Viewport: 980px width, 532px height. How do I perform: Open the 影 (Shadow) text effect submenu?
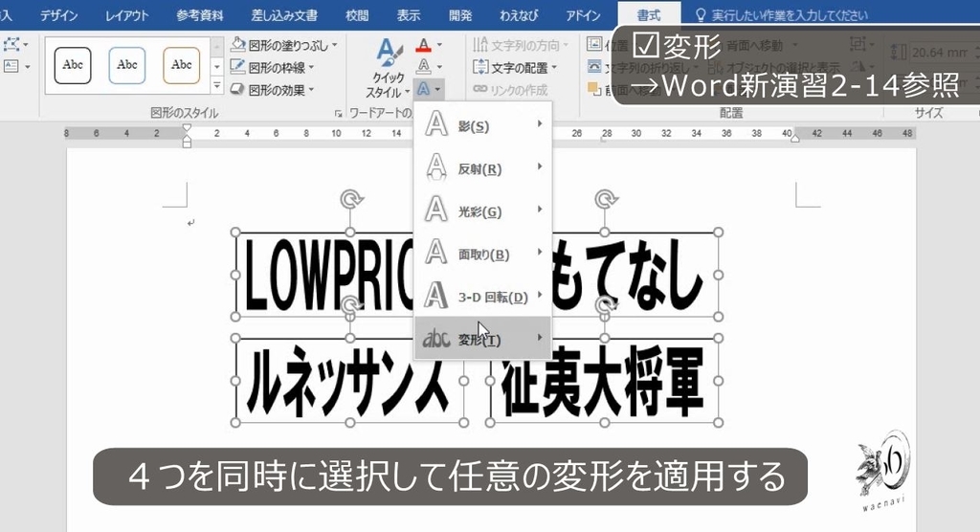pyautogui.click(x=482, y=125)
